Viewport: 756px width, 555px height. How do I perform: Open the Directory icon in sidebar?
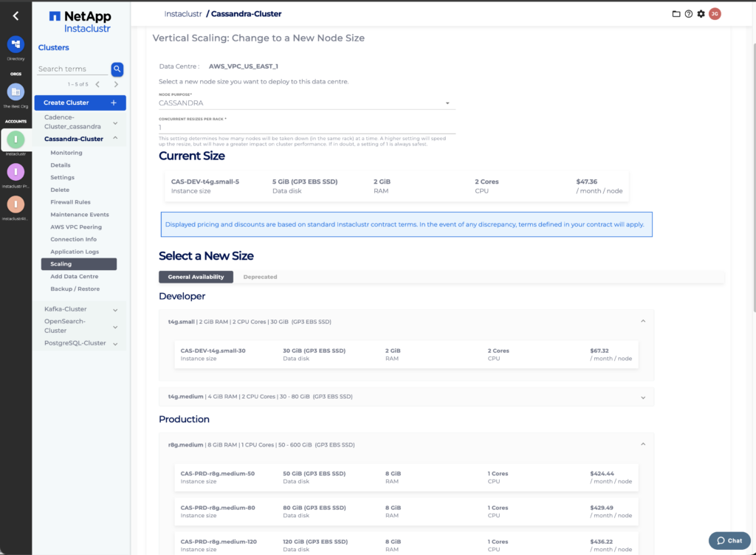coord(16,45)
